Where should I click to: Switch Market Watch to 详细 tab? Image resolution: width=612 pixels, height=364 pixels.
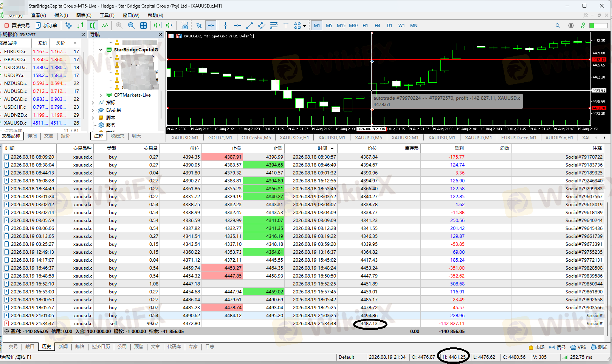click(32, 136)
